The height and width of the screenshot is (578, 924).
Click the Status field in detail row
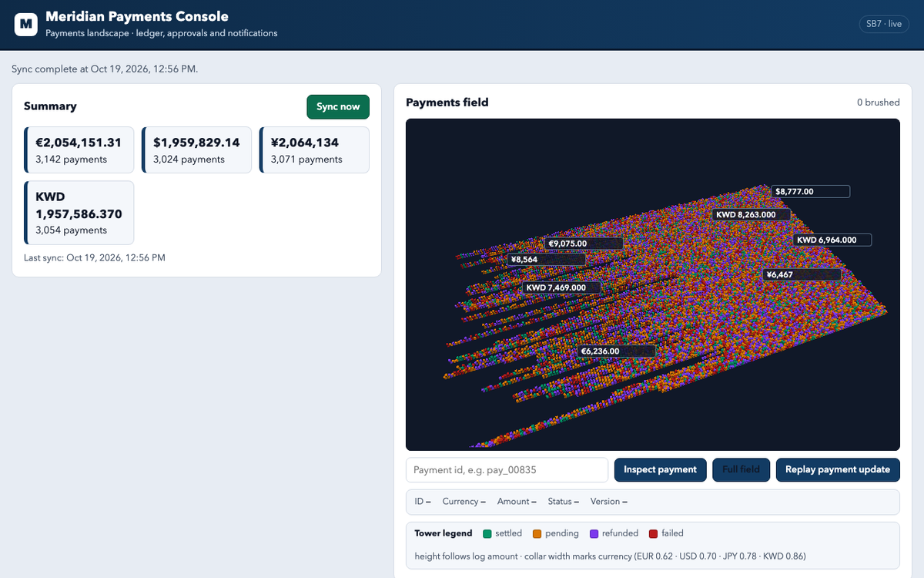(564, 502)
